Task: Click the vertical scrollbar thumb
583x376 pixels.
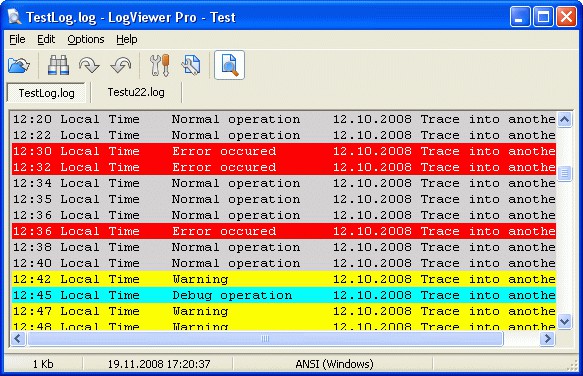Action: pos(564,173)
